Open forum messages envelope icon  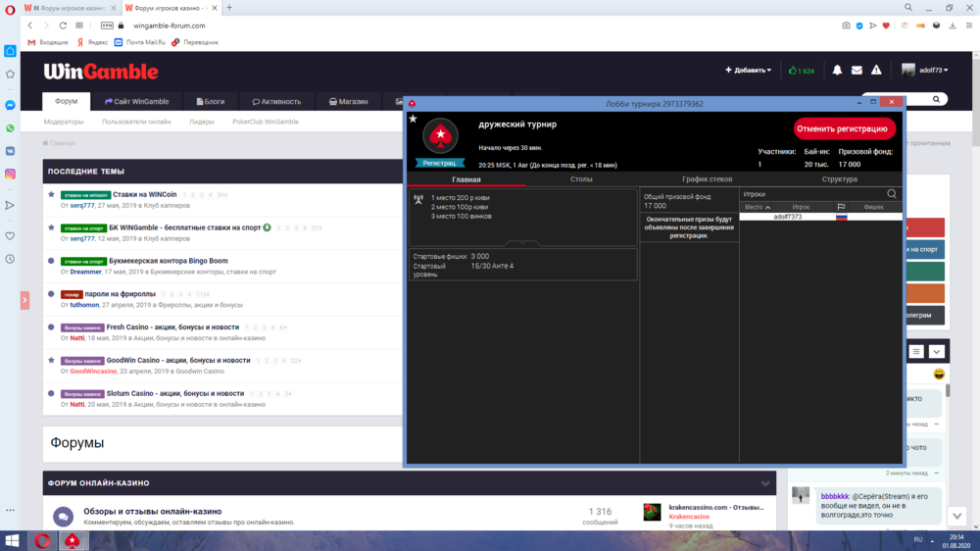857,71
